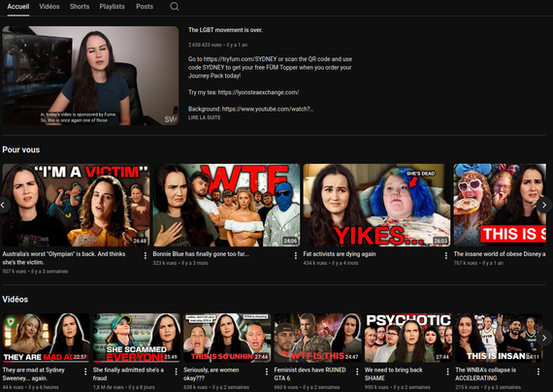This screenshot has height=392, width=553.
Task: Open the WNBA 'THIS IS INSANE' thumbnail
Action: click(x=499, y=338)
